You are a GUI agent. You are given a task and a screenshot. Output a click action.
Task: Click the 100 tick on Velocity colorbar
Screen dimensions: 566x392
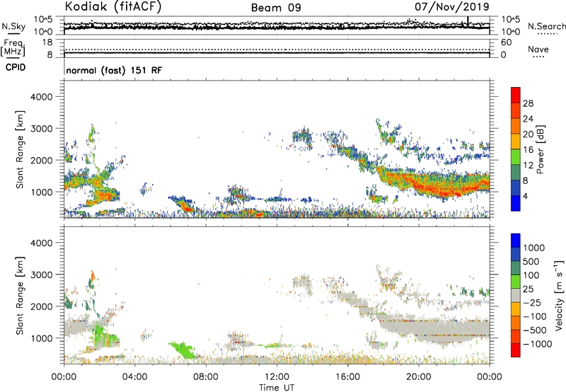tap(531, 275)
